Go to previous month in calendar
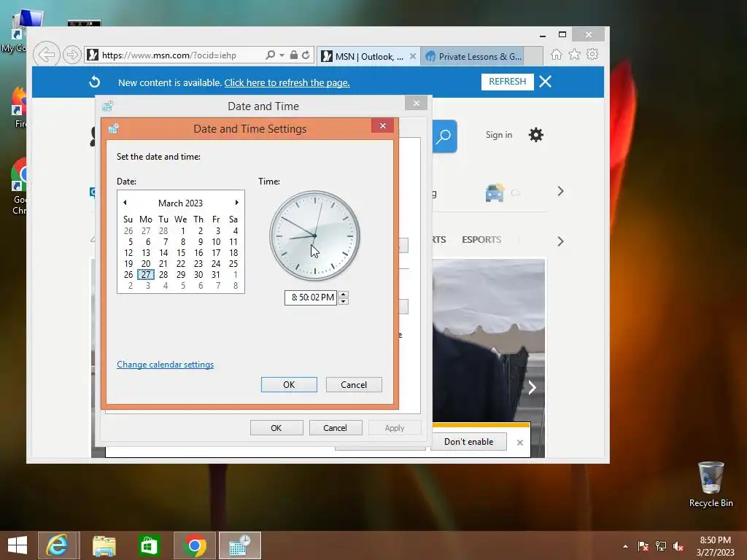Viewport: 747px width, 560px height. (125, 203)
